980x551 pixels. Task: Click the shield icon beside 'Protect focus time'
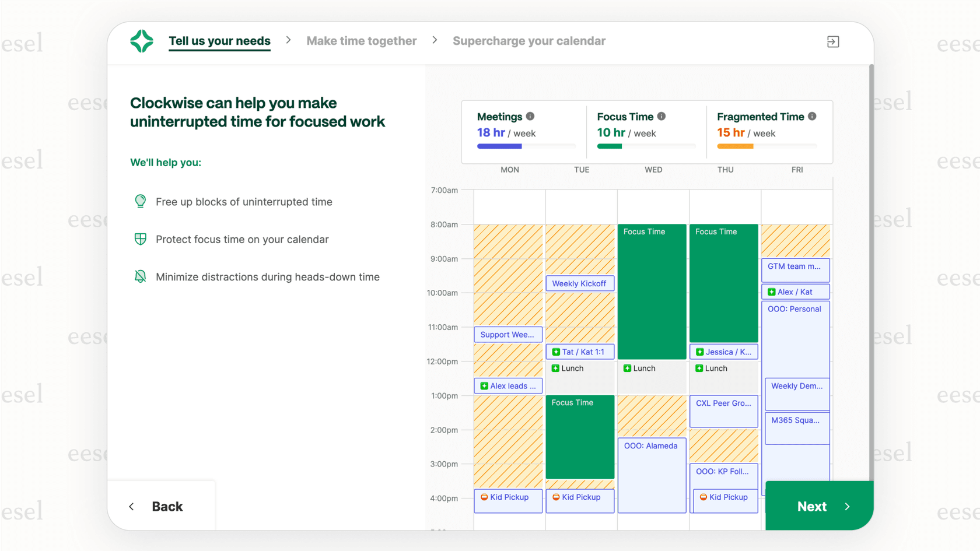(140, 239)
